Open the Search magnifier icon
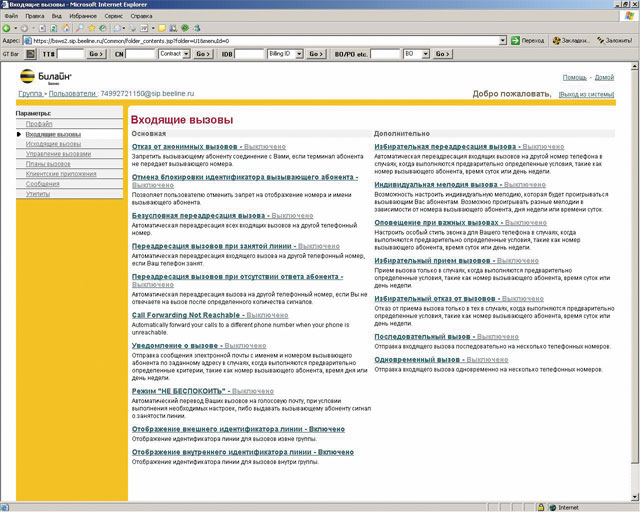Image resolution: width=640 pixels, height=512 pixels. pyautogui.click(x=79, y=28)
